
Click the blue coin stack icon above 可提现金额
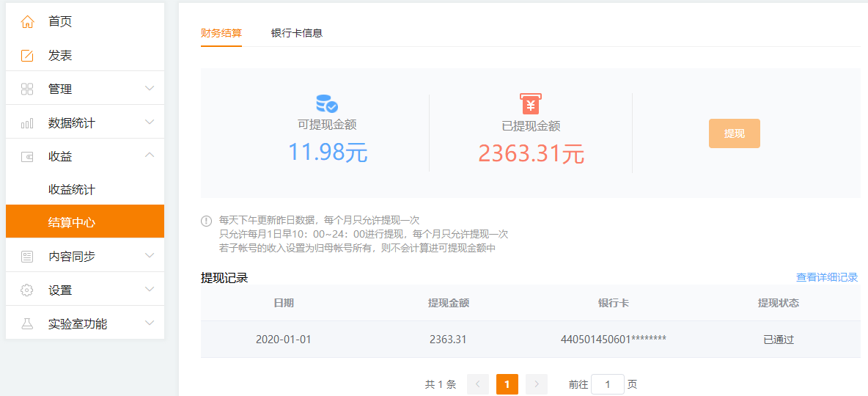(x=327, y=103)
